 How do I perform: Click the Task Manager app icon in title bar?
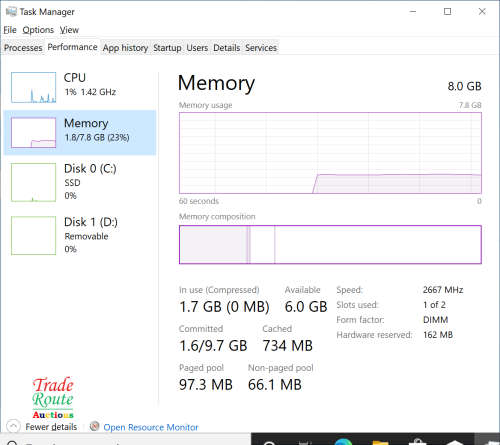tap(11, 12)
